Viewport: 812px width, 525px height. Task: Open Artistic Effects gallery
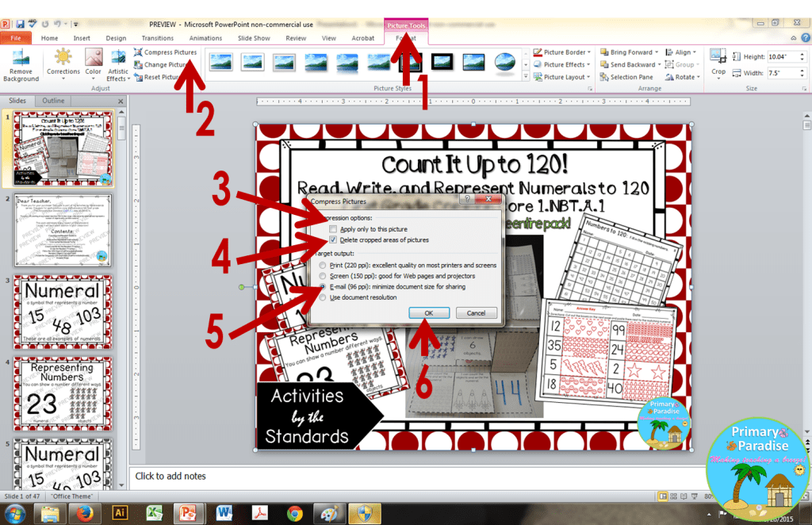point(118,65)
